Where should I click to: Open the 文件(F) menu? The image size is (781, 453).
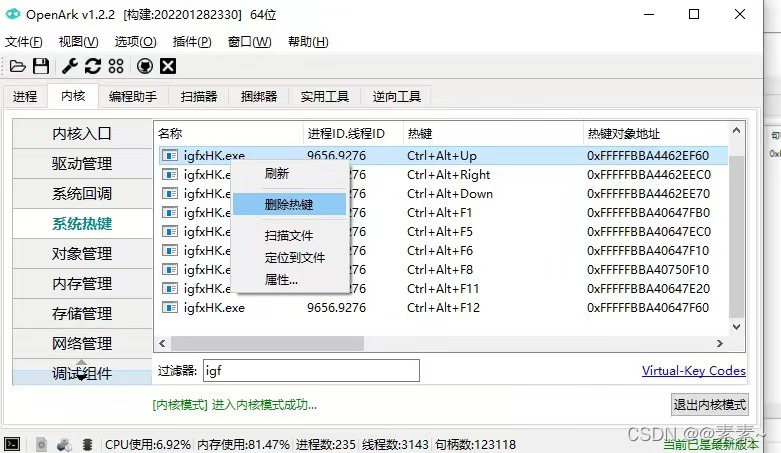23,42
